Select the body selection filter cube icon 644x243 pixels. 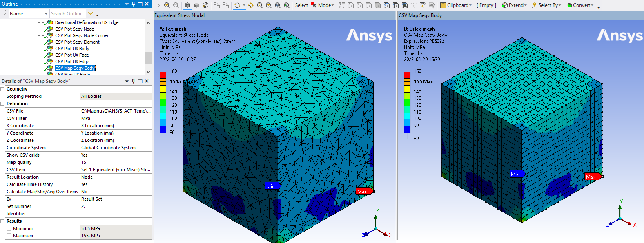click(x=378, y=5)
